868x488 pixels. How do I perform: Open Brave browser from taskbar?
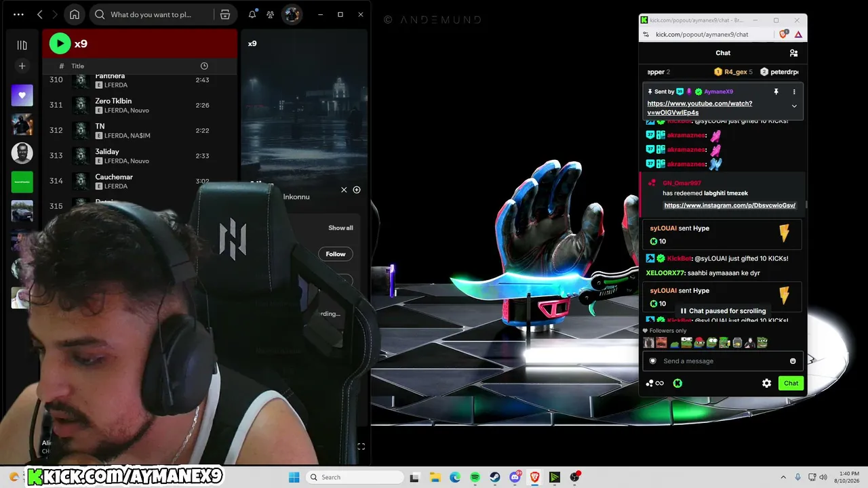535,477
